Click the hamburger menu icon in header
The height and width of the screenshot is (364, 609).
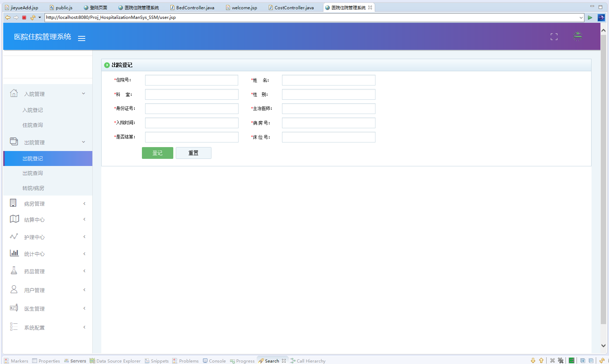(82, 38)
